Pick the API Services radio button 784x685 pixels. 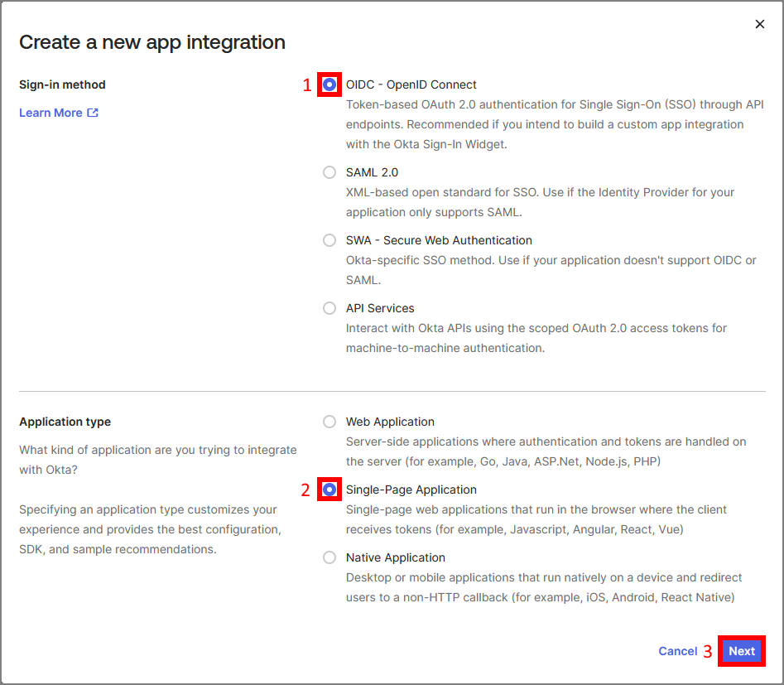tap(329, 308)
